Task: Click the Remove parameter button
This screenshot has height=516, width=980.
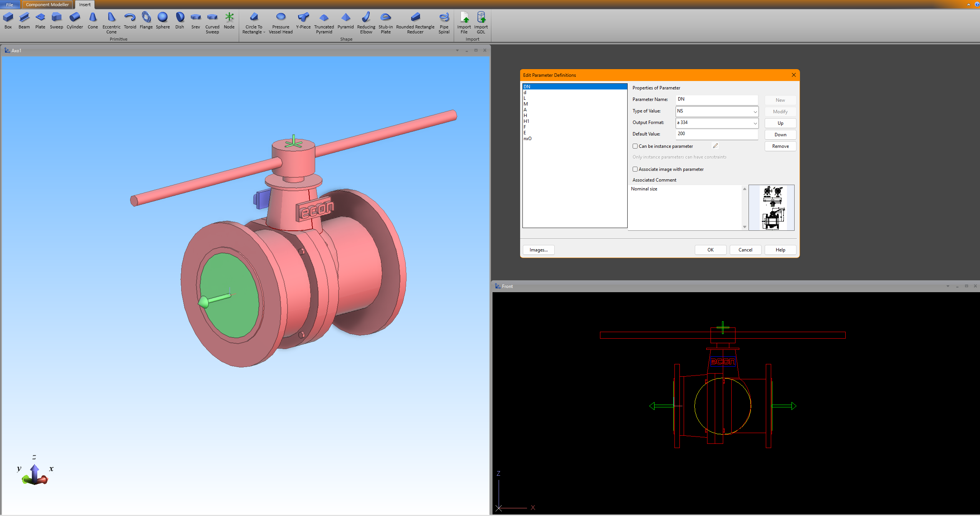Action: tap(780, 146)
